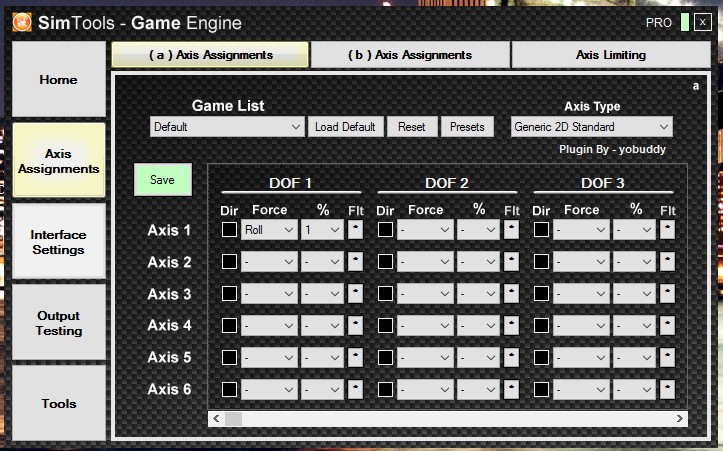Open the Axis 1 DOF 3 Force dropdown
The width and height of the screenshot is (723, 451).
[x=581, y=230]
